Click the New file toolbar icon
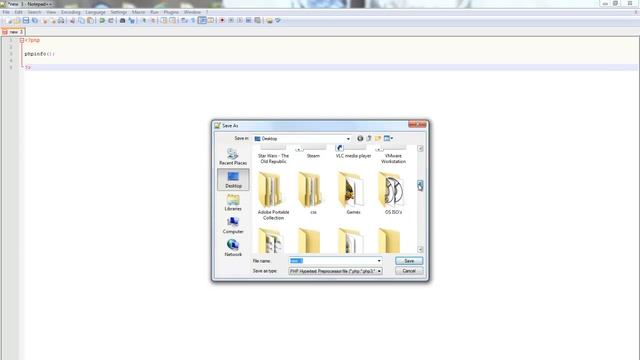This screenshot has height=360, width=640. coord(10,20)
